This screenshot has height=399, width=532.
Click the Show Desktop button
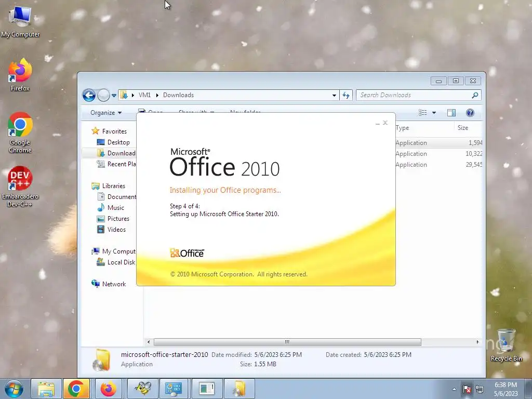(x=528, y=389)
